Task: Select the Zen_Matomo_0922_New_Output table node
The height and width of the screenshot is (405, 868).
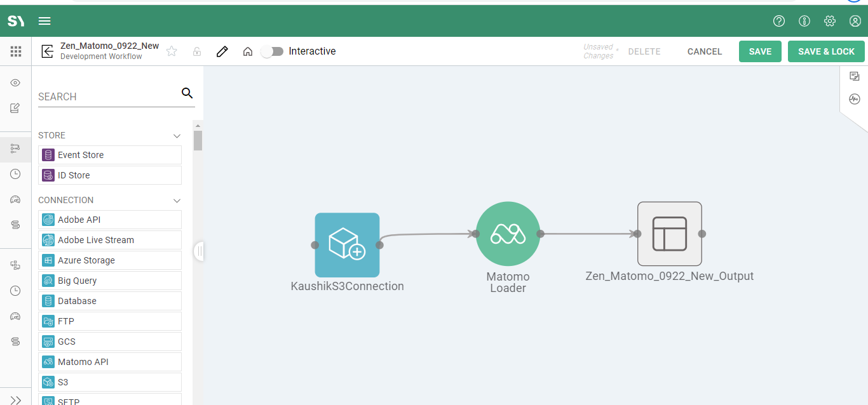Action: tap(669, 234)
